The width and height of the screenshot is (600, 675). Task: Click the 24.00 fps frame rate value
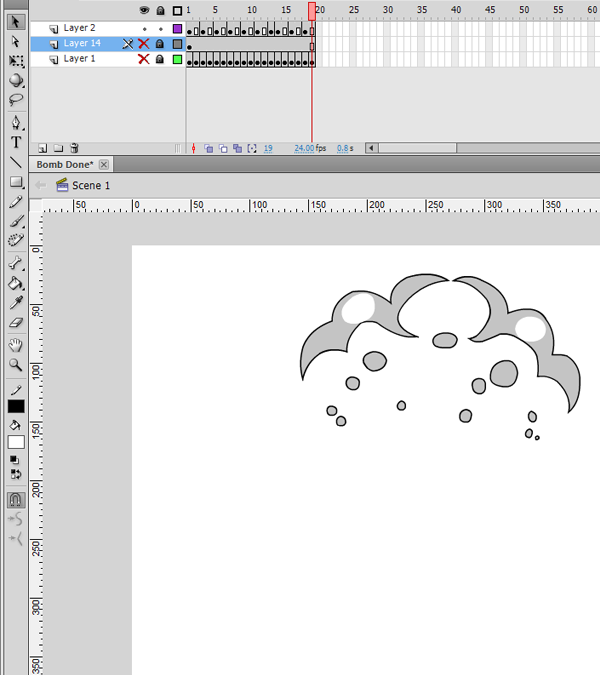tap(304, 149)
